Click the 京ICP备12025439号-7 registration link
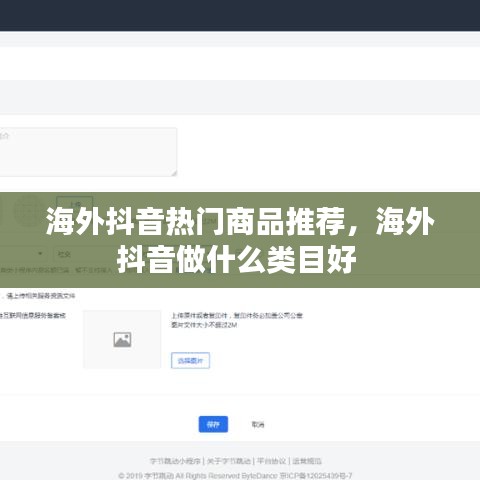This screenshot has height=480, width=480. (x=316, y=476)
